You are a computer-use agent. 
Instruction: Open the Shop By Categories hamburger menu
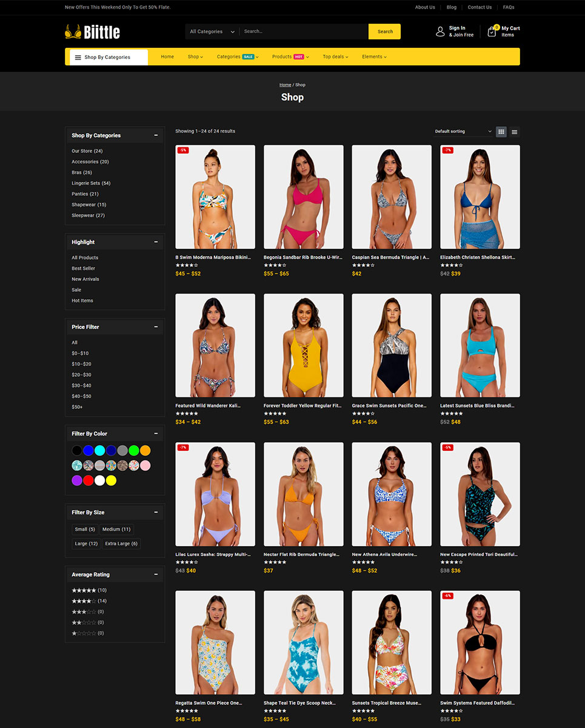78,58
